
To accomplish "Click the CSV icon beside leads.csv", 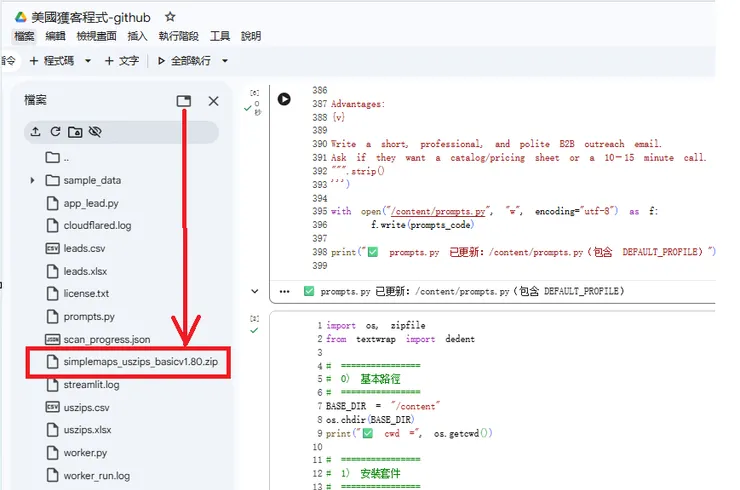I will (52, 248).
